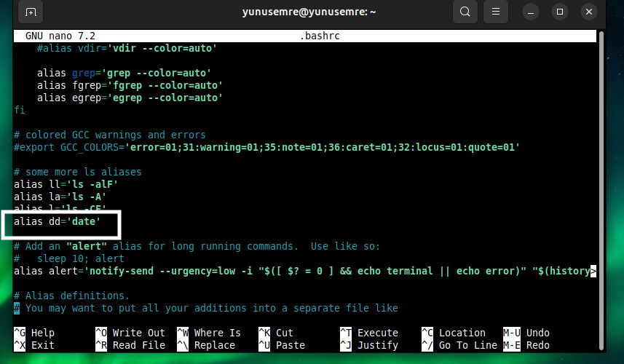Place cursor on alias dd='date' line

coord(57,221)
